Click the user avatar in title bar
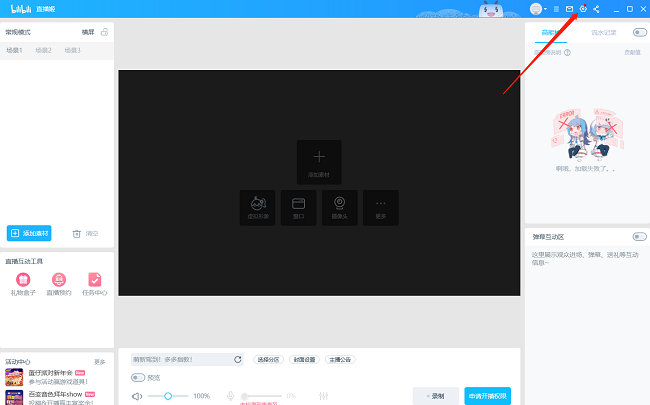650x405 pixels. click(536, 9)
